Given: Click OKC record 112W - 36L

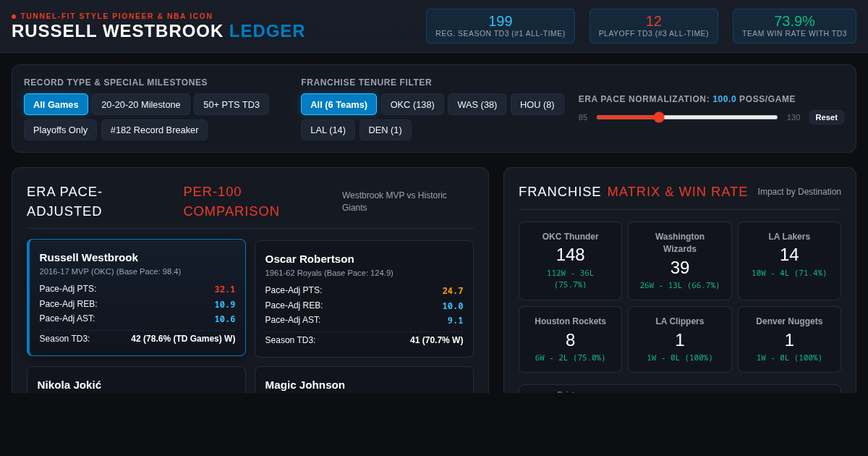Looking at the screenshot, I should [x=571, y=279].
